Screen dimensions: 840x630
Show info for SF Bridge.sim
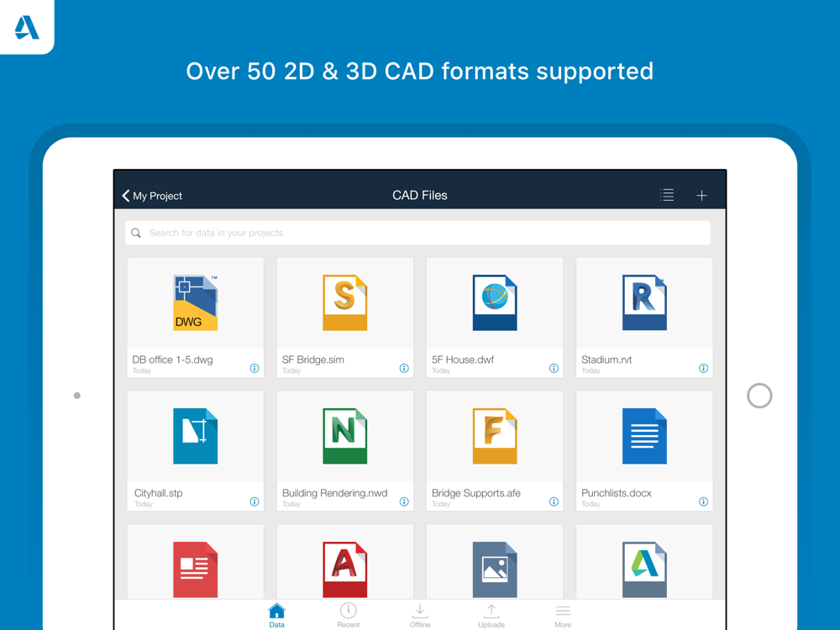tap(404, 368)
